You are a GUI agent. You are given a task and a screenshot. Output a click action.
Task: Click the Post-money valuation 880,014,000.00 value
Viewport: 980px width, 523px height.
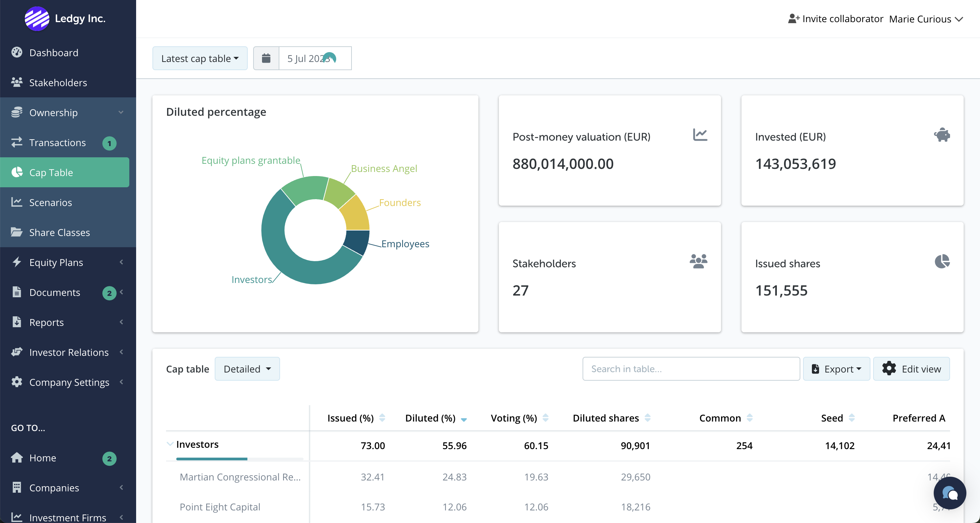coord(563,164)
